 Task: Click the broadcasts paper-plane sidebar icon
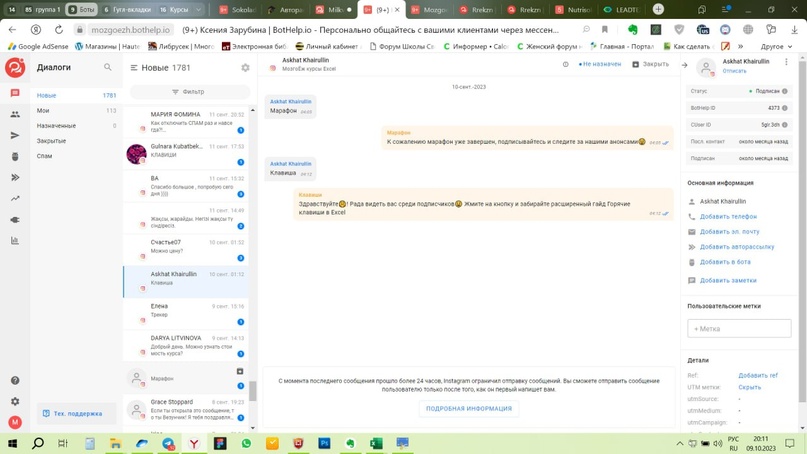[15, 135]
